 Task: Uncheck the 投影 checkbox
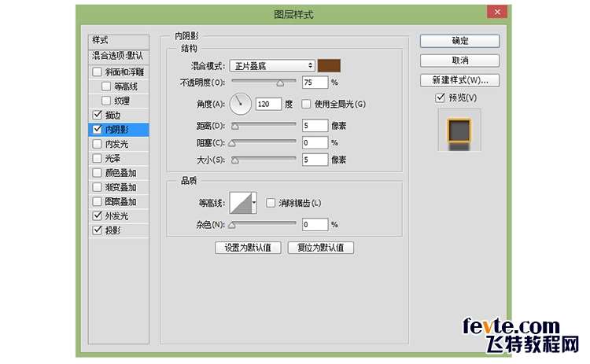(97, 230)
